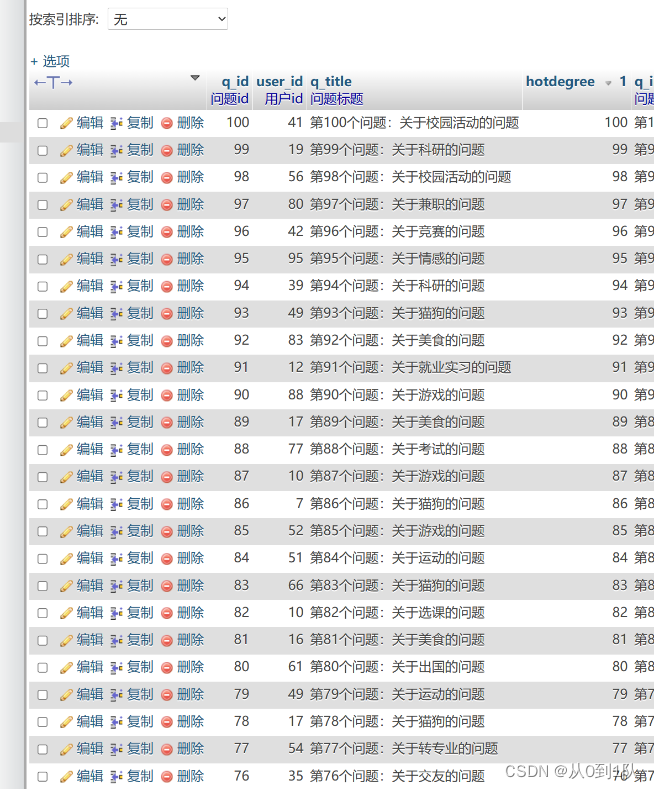Sort by hotdegree column header
Image resolution: width=654 pixels, height=789 pixels.
click(560, 81)
